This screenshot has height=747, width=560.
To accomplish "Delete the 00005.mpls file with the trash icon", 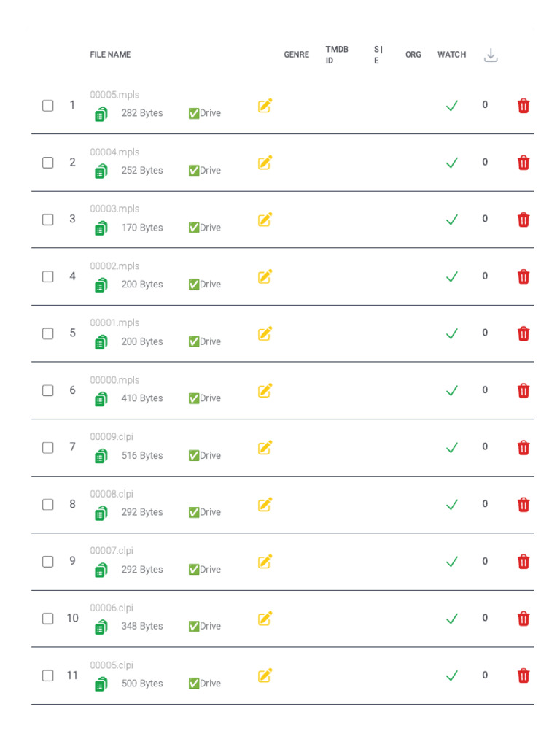I will 524,106.
